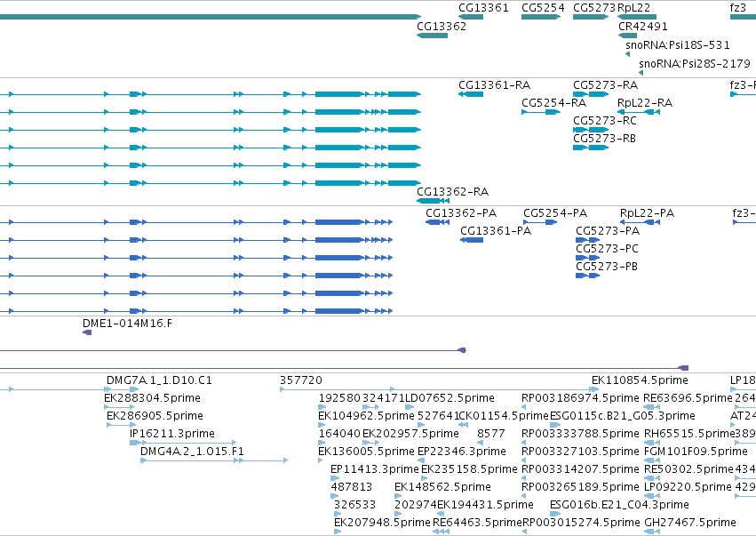756x536 pixels.
Task: Select the EK136005.5prime EST label
Action: [366, 452]
